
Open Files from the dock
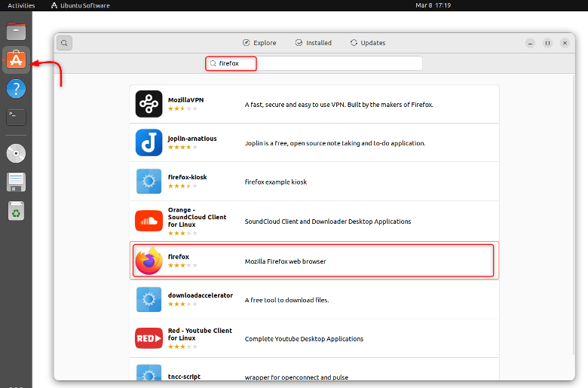click(16, 32)
